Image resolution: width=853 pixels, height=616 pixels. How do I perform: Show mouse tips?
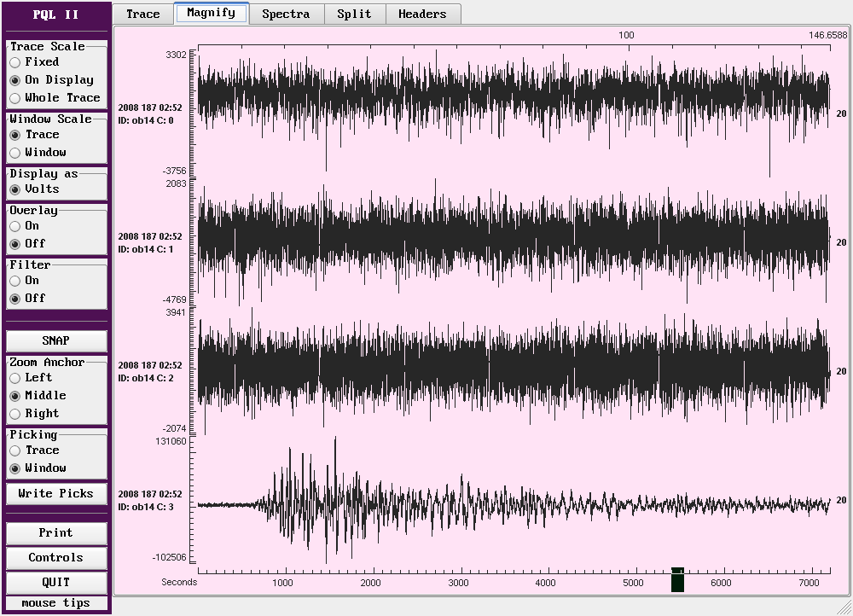pos(56,603)
